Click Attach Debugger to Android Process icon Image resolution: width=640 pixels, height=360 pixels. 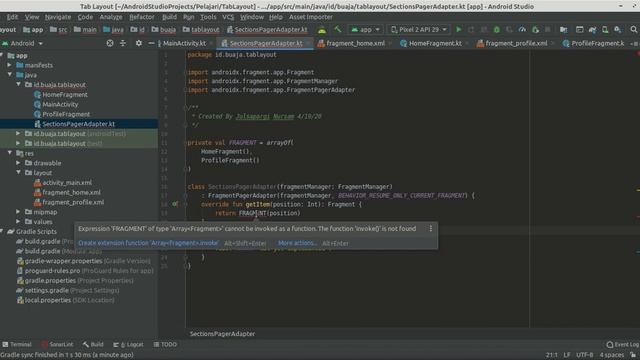535,29
